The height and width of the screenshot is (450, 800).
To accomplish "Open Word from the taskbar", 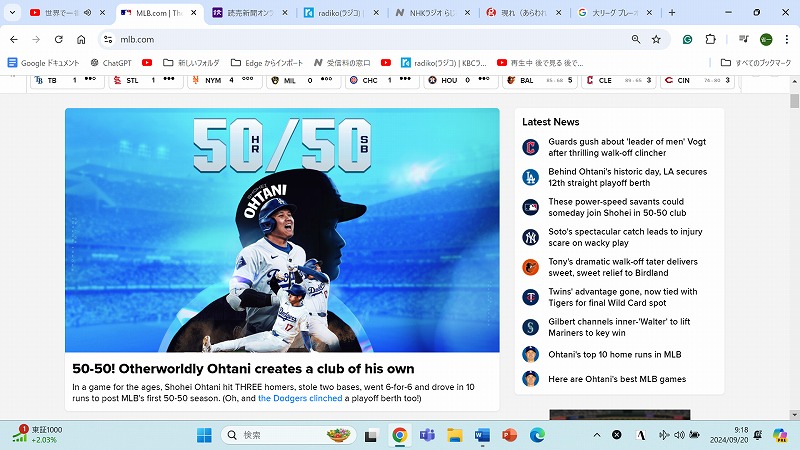I will pyautogui.click(x=482, y=435).
